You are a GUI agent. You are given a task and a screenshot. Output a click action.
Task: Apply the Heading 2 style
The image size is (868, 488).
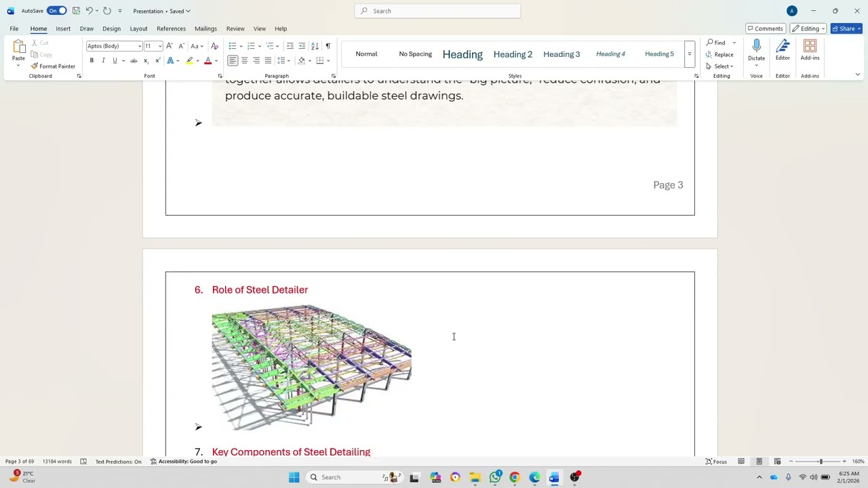pyautogui.click(x=513, y=54)
